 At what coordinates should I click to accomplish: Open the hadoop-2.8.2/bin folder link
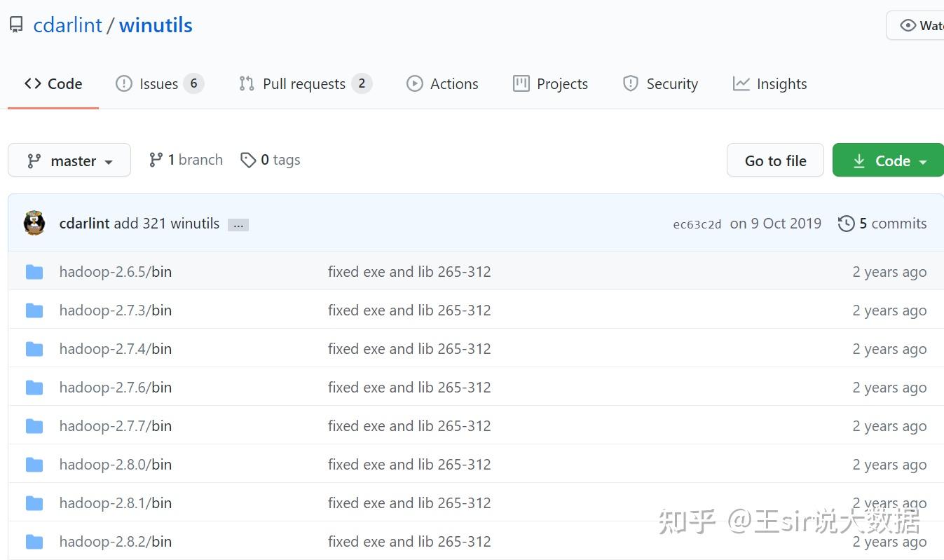(x=115, y=541)
